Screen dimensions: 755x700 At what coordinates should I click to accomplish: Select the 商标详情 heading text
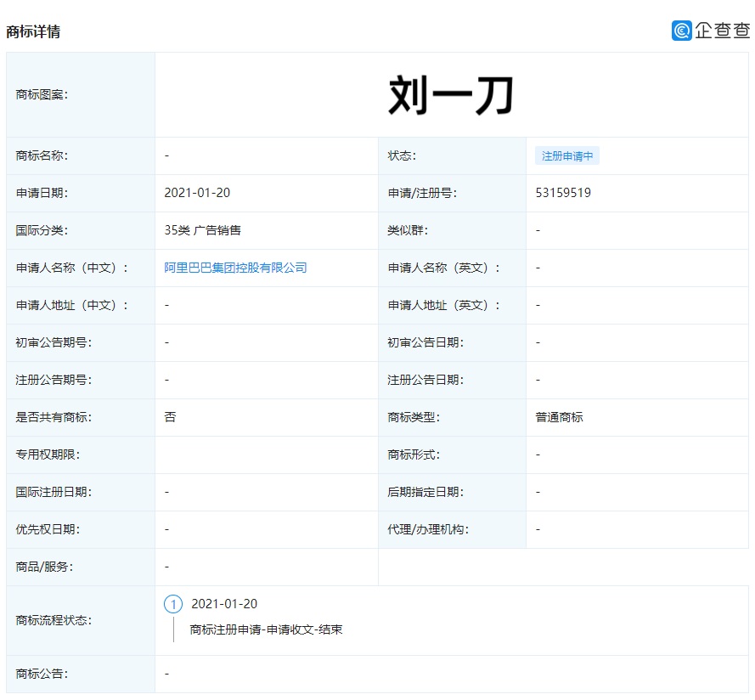pyautogui.click(x=33, y=31)
